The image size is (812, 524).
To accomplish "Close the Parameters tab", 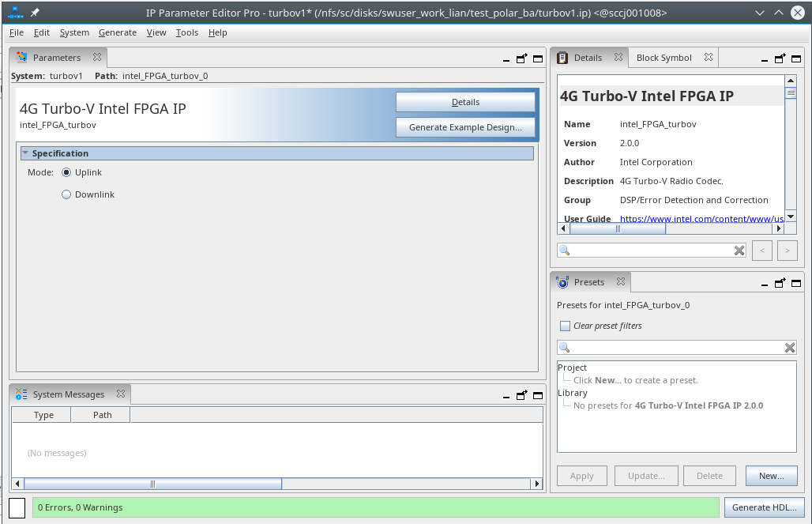I will 97,57.
